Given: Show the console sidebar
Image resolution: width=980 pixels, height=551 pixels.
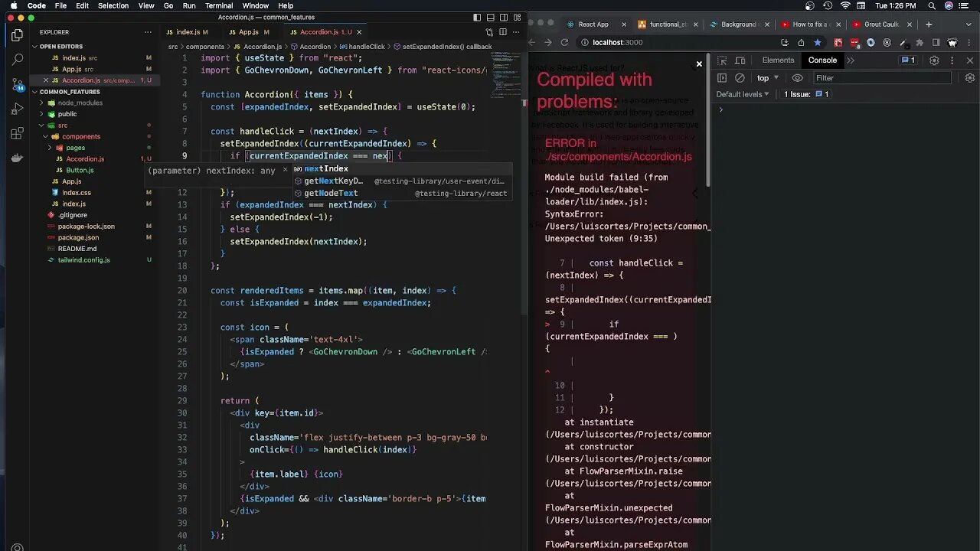Looking at the screenshot, I should point(722,78).
